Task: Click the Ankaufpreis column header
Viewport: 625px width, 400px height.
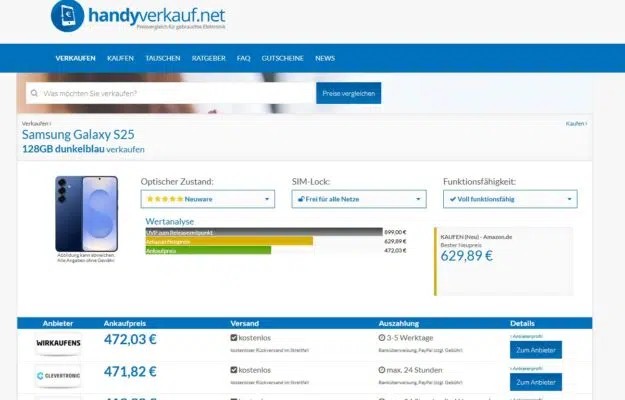Action: pyautogui.click(x=125, y=324)
